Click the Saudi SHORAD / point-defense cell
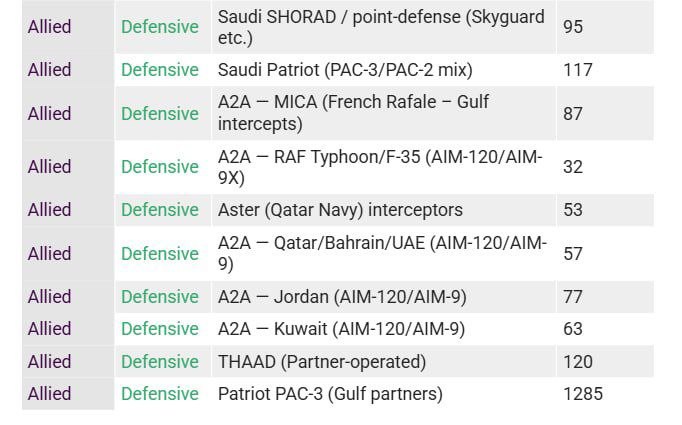 [x=381, y=27]
